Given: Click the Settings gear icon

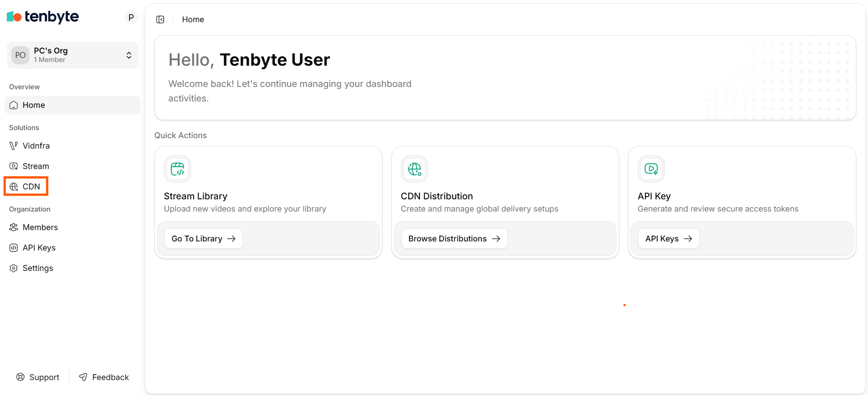Looking at the screenshot, I should click(14, 268).
